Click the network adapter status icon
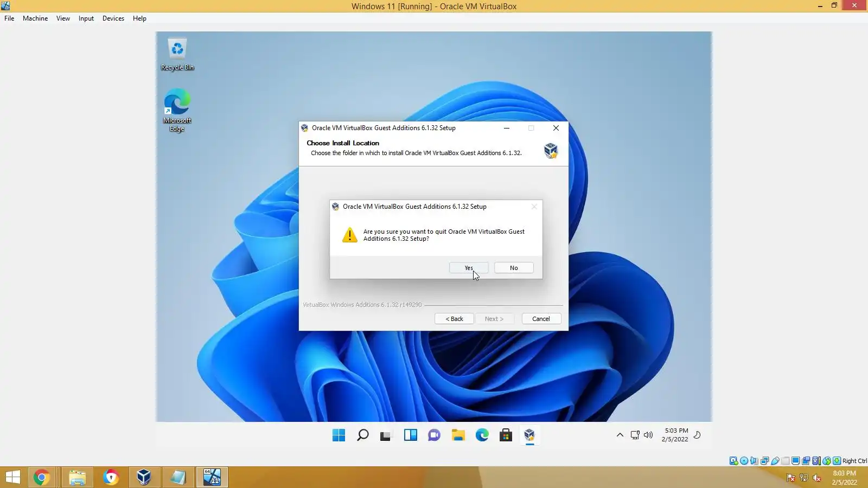 coord(764,461)
